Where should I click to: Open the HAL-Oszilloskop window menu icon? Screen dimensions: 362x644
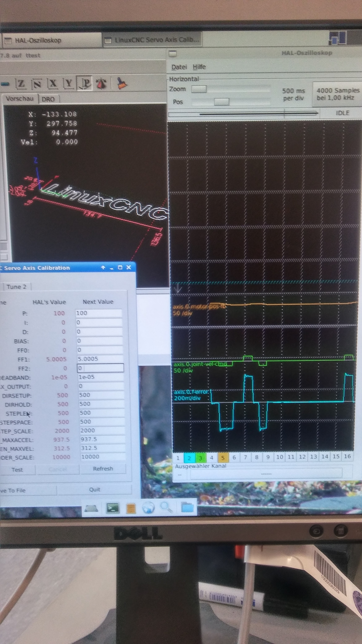173,53
